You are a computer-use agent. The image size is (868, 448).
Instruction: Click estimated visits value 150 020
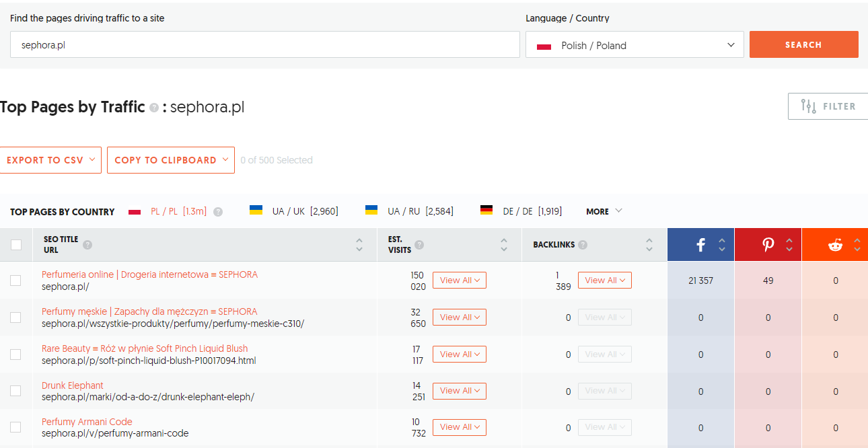[418, 281]
